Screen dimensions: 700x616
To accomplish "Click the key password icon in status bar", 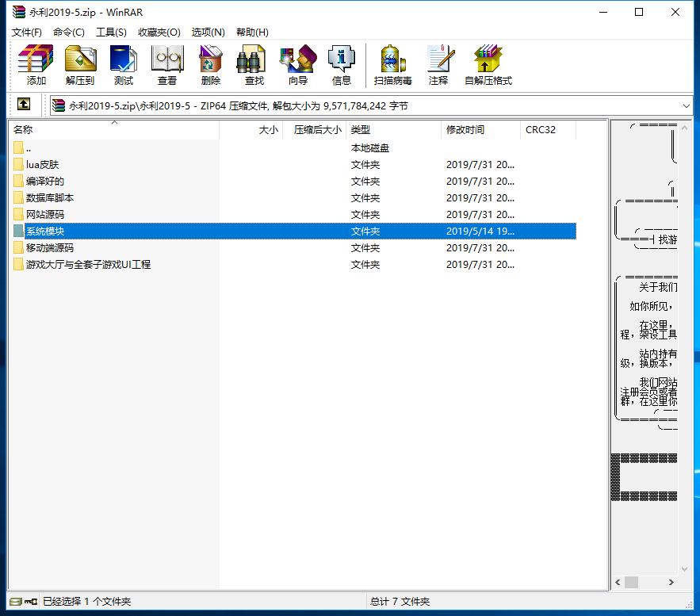I will click(31, 602).
